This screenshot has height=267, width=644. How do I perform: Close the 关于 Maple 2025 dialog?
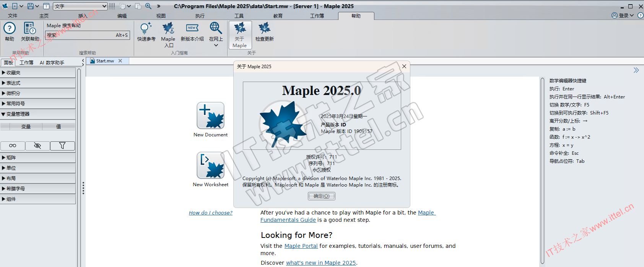[x=404, y=66]
